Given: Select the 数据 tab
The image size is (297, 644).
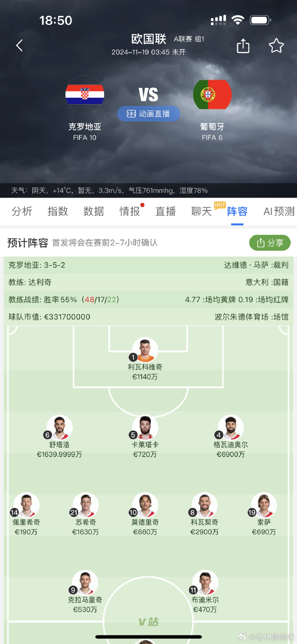Looking at the screenshot, I should [x=93, y=212].
